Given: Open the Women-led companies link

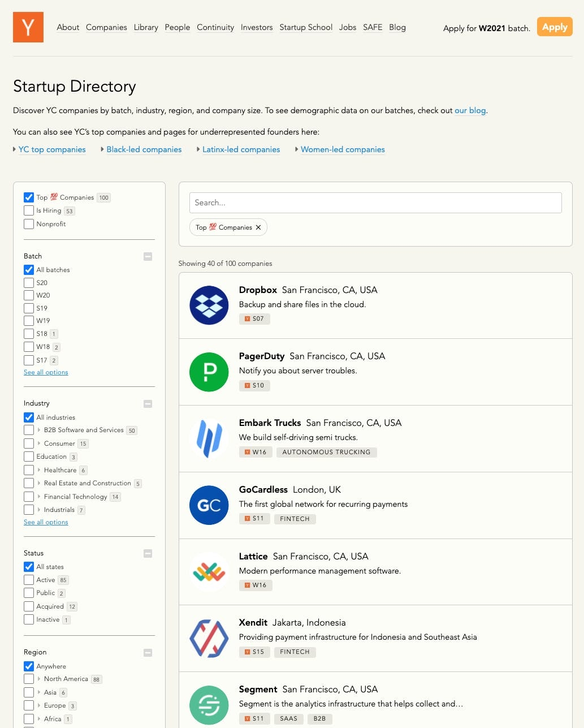Looking at the screenshot, I should pyautogui.click(x=343, y=149).
